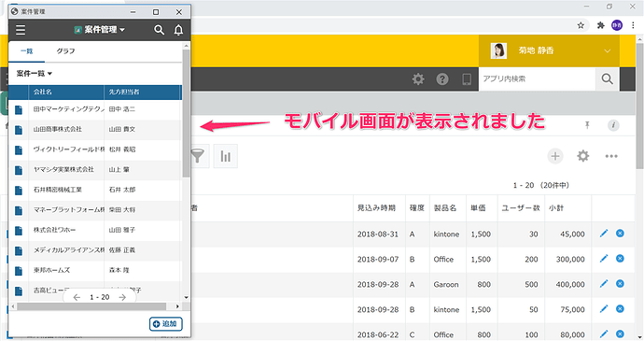Open record icon for 東邦ホームズ row
This screenshot has height=341, width=644.
pos(19,271)
